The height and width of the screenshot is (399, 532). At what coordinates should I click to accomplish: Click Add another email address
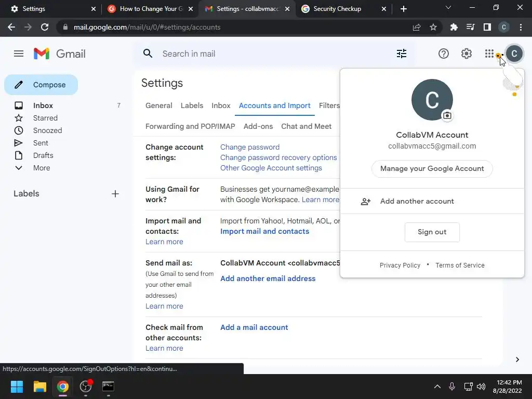tap(268, 278)
